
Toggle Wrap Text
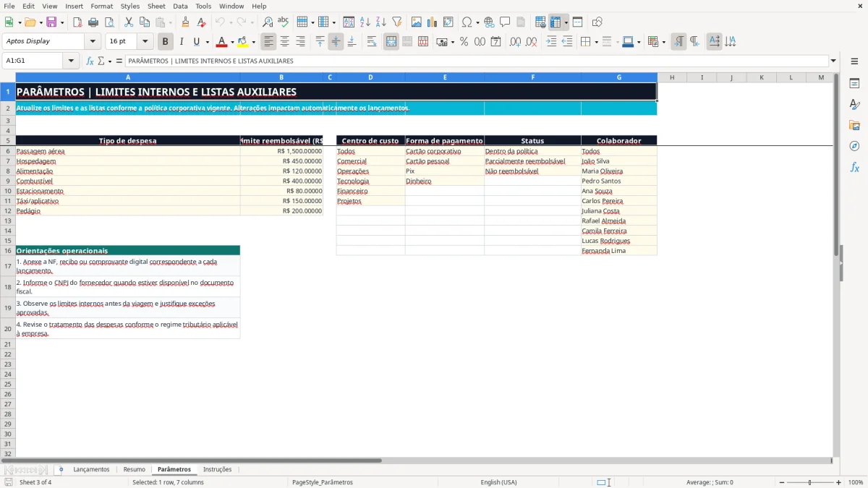tap(372, 42)
